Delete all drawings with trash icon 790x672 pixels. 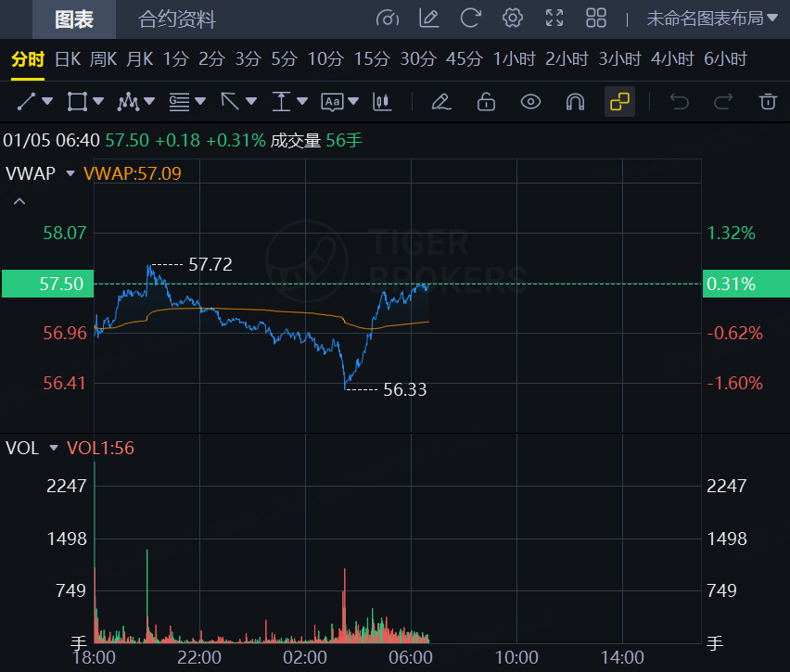(767, 101)
